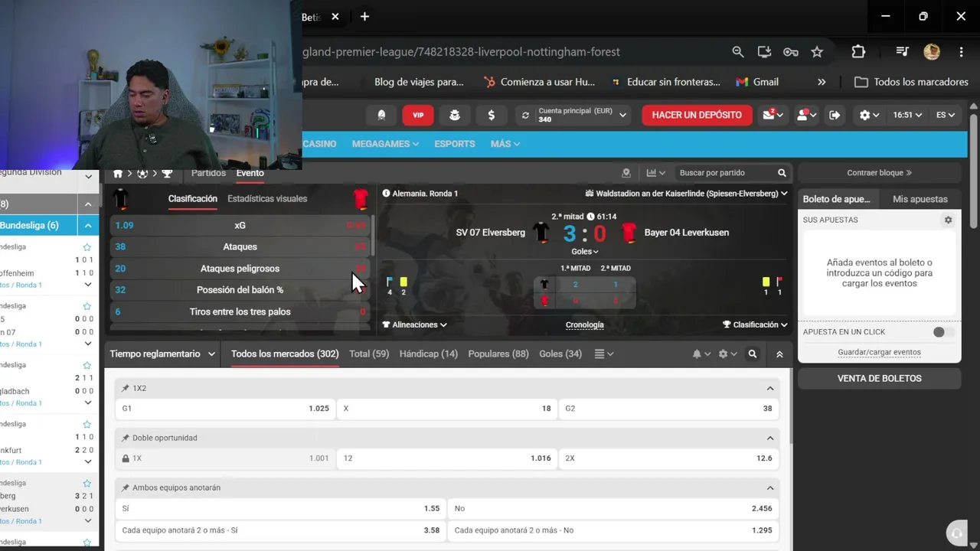Favorite the Frankfurt match with its star
Viewport: 980px width, 551px height.
pyautogui.click(x=87, y=424)
